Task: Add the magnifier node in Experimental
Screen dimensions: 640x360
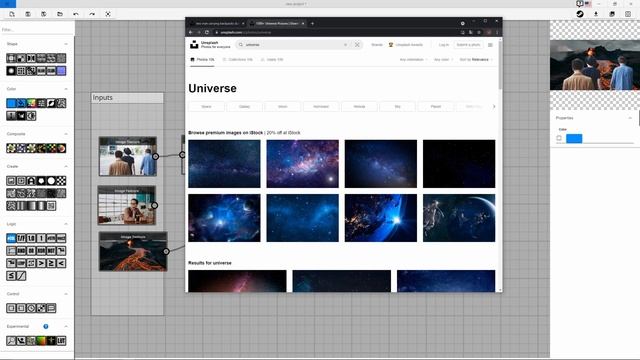Action: [11, 340]
